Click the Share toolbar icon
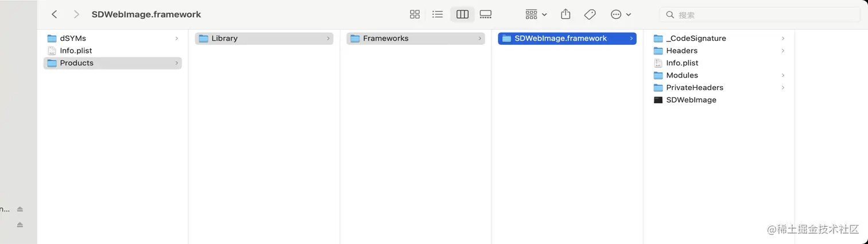This screenshot has width=868, height=244. click(565, 14)
